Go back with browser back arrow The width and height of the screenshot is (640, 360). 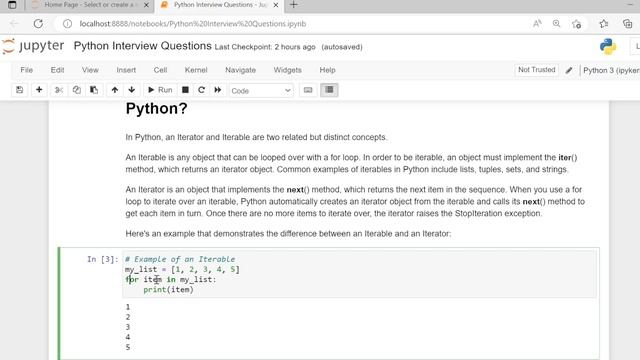tap(14, 24)
